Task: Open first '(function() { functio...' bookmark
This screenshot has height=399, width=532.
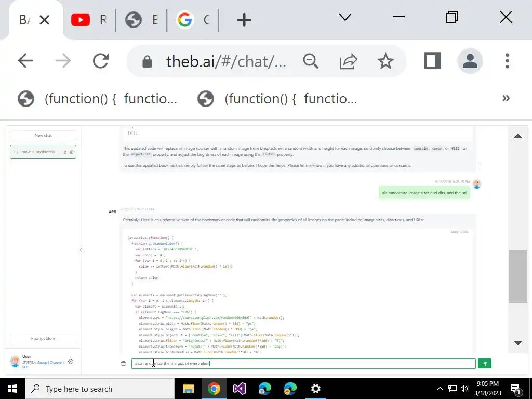Action: [x=97, y=99]
